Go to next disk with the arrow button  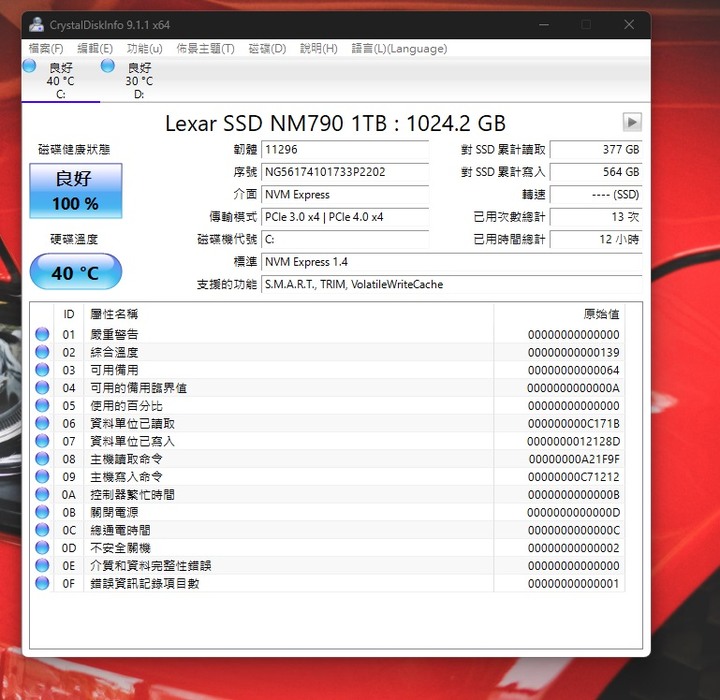tap(632, 122)
